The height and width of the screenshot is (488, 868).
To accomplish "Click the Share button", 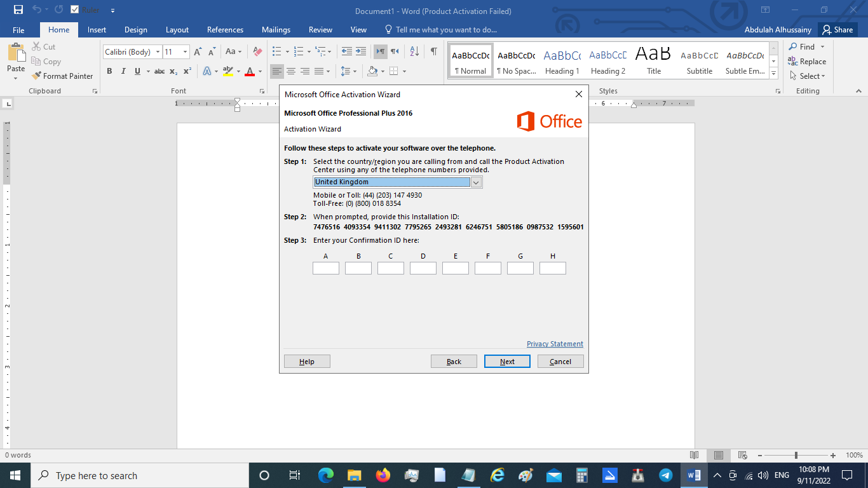I will pos(837,30).
